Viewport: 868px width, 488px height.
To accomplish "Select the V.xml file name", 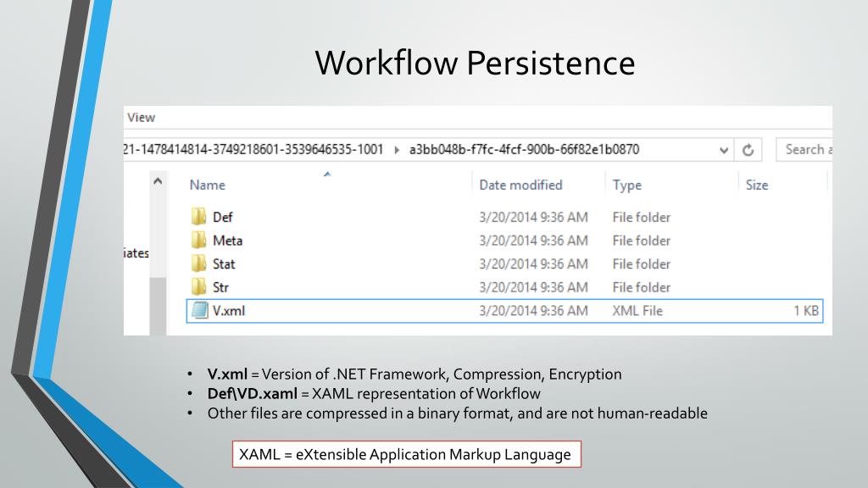I will click(229, 311).
